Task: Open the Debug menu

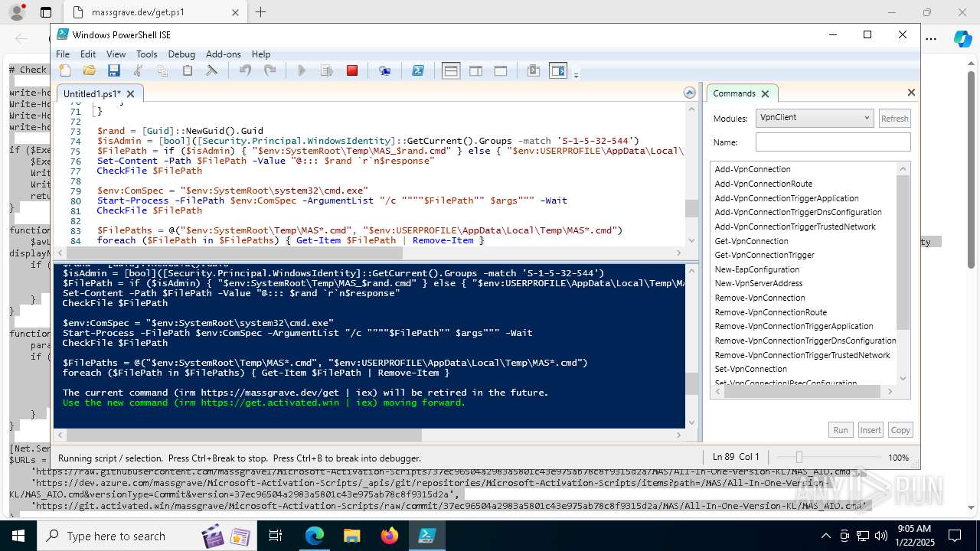Action: coord(181,54)
